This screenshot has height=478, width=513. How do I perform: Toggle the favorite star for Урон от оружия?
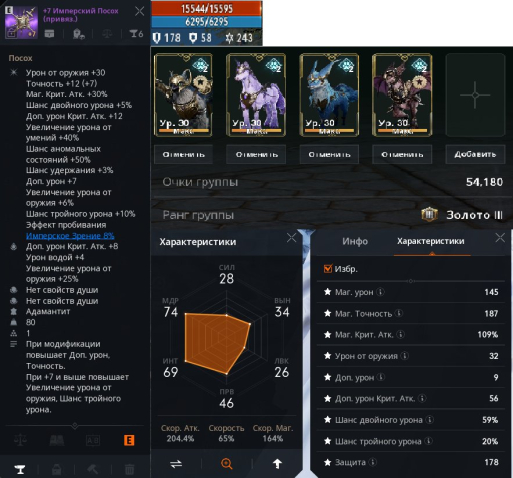tap(327, 356)
